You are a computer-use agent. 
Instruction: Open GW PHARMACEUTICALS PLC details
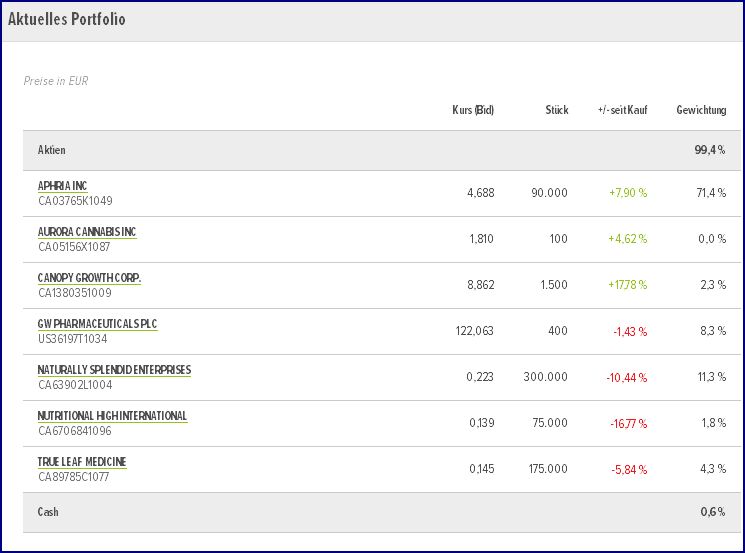tap(97, 324)
